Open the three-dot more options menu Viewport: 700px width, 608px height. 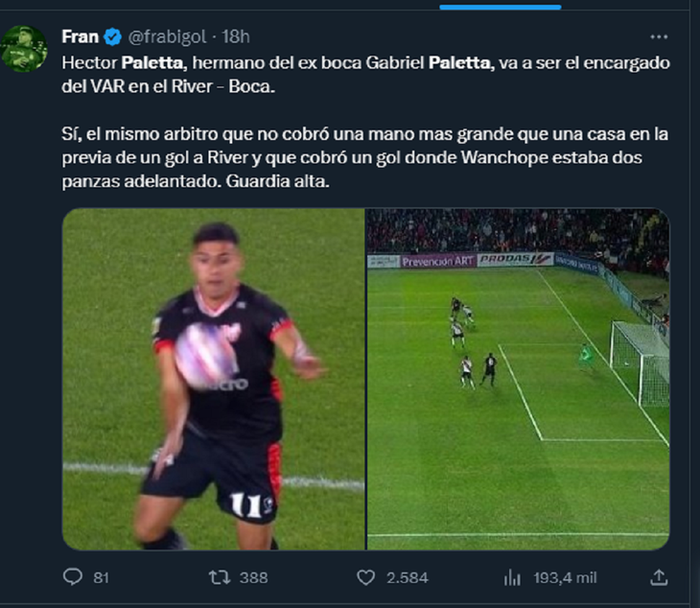659,37
